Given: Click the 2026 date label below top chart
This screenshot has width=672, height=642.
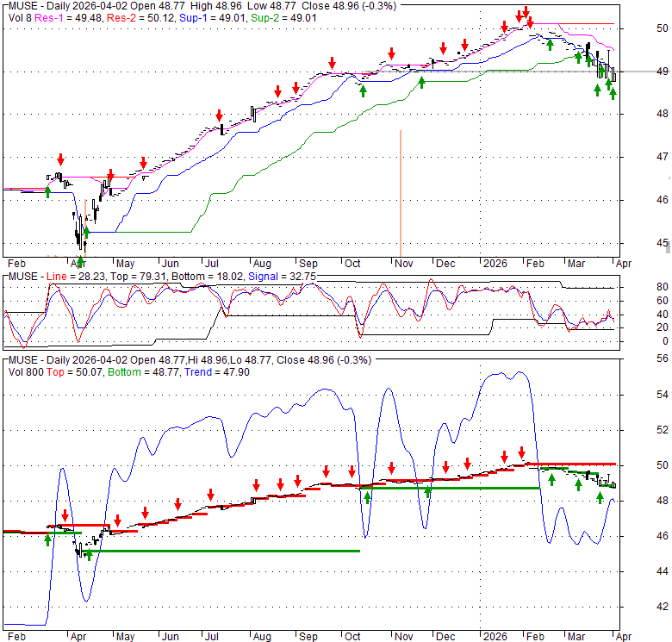Looking at the screenshot, I should (x=495, y=262).
